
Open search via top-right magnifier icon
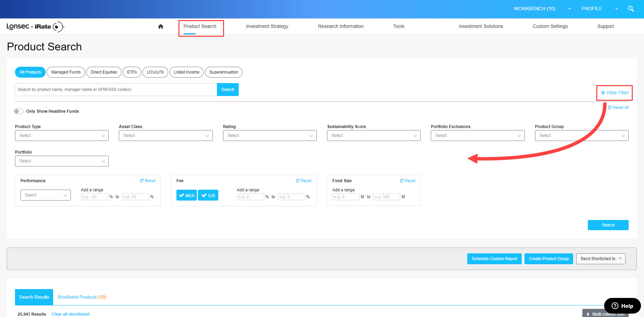pos(631,9)
